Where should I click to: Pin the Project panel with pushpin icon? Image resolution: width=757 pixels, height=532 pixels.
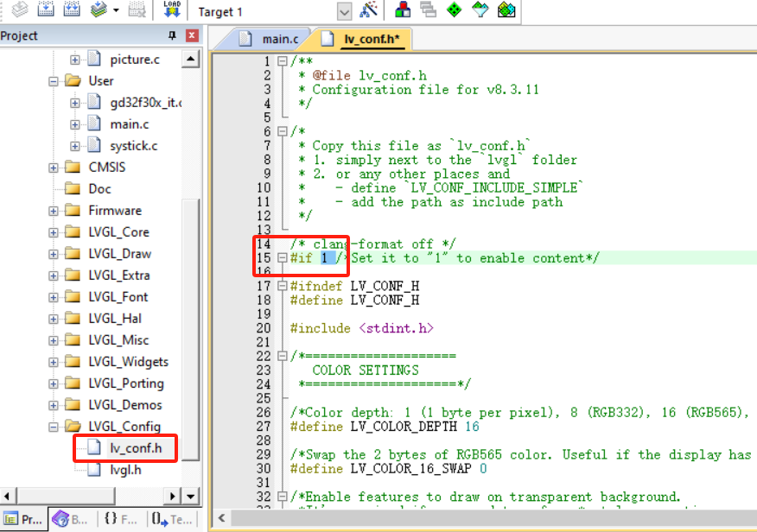pyautogui.click(x=172, y=35)
